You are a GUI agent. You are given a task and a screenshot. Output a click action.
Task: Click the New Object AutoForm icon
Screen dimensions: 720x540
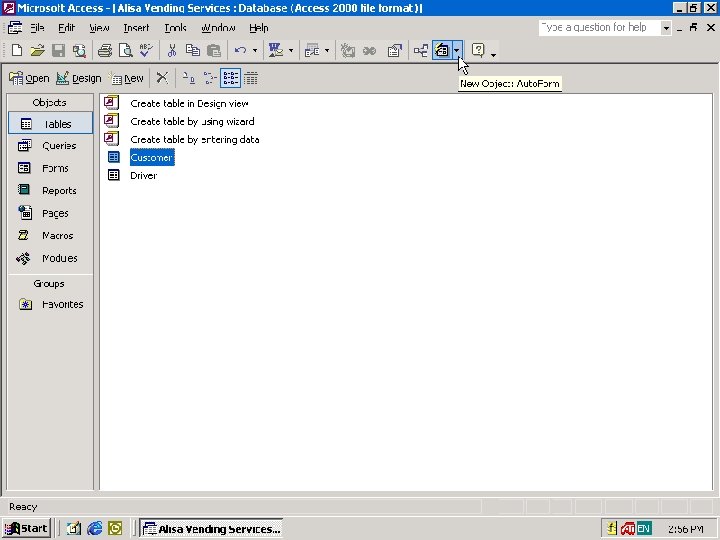point(442,50)
